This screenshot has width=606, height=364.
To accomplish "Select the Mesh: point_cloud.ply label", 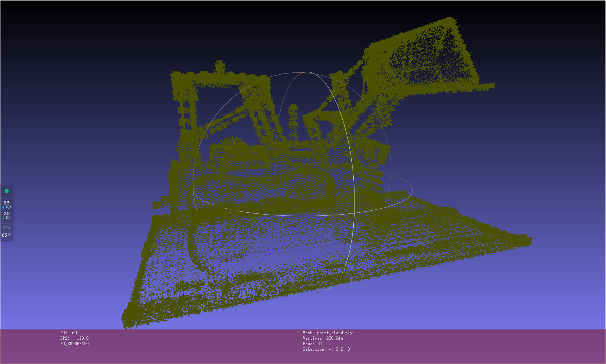I will click(x=327, y=332).
